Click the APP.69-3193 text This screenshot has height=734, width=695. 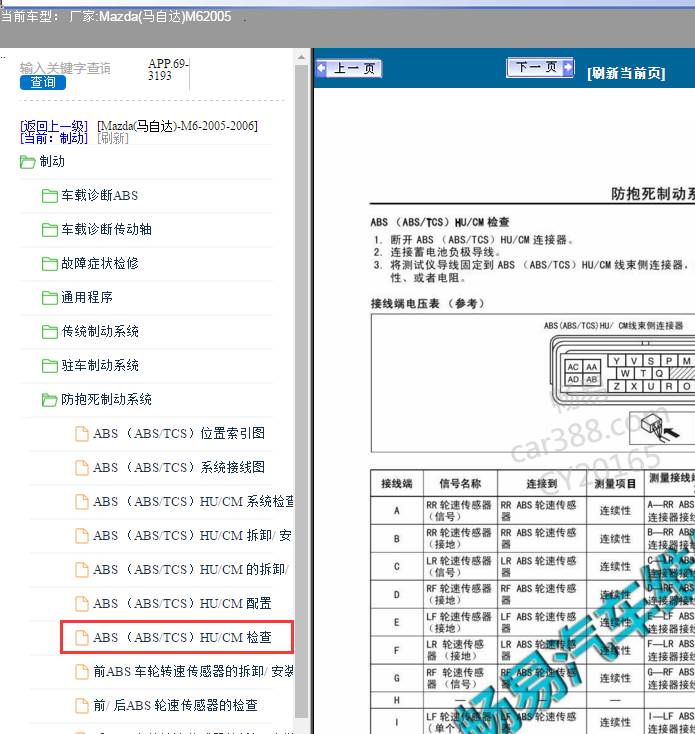(168, 69)
